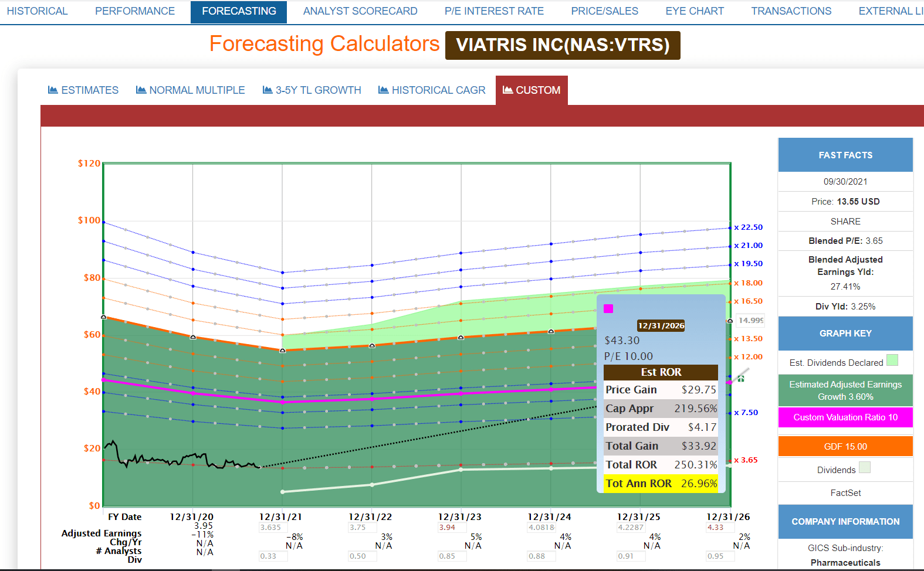Edit 2026 adjusted earnings field 4.33

(x=720, y=528)
